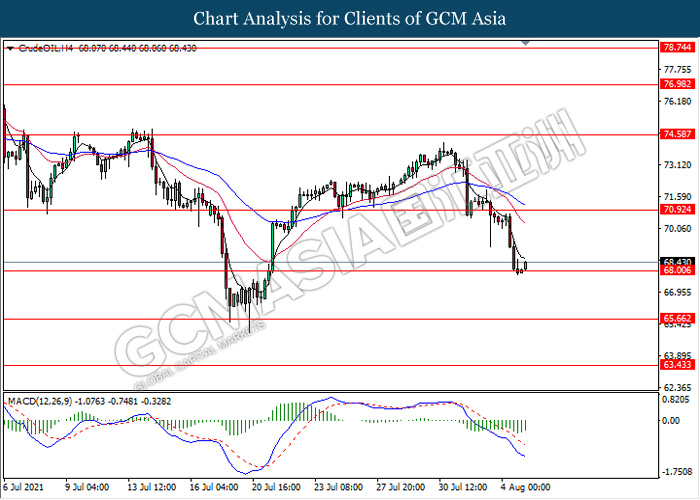Screen dimensions: 700x500
Task: Click the 76.180 price axis value
Action: 678,101
